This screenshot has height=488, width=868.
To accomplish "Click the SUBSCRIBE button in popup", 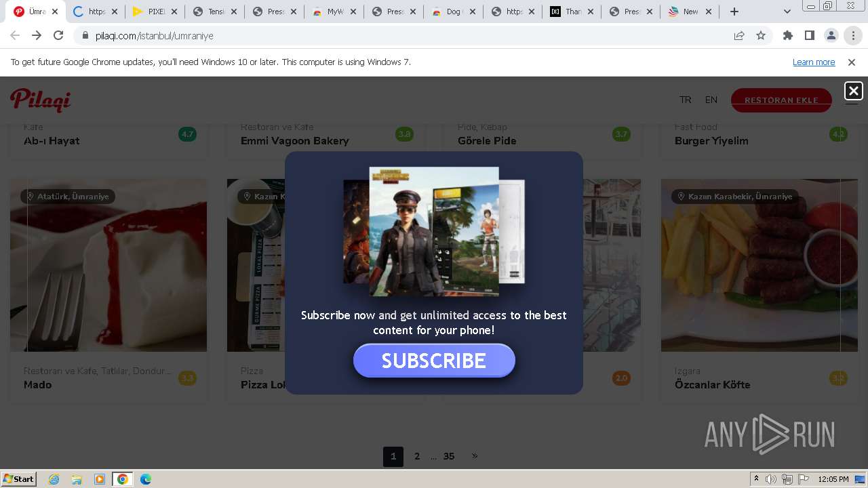I will [434, 361].
